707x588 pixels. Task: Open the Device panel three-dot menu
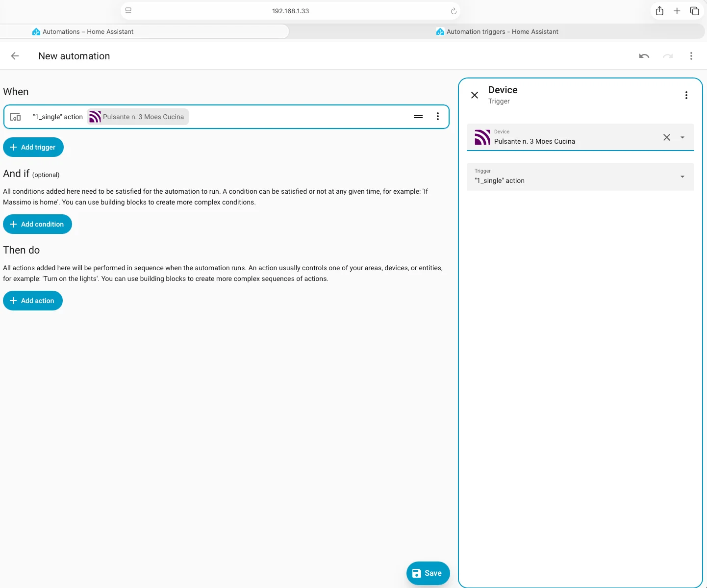click(686, 95)
